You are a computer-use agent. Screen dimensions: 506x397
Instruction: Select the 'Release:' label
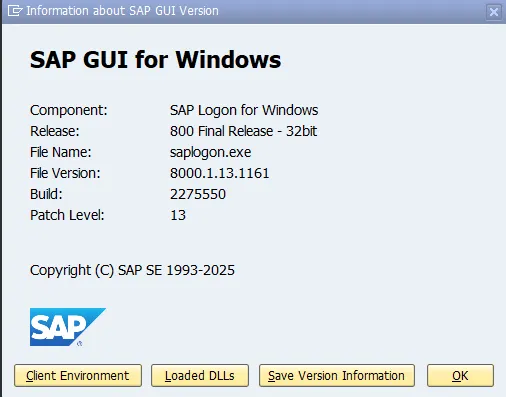[x=55, y=131]
